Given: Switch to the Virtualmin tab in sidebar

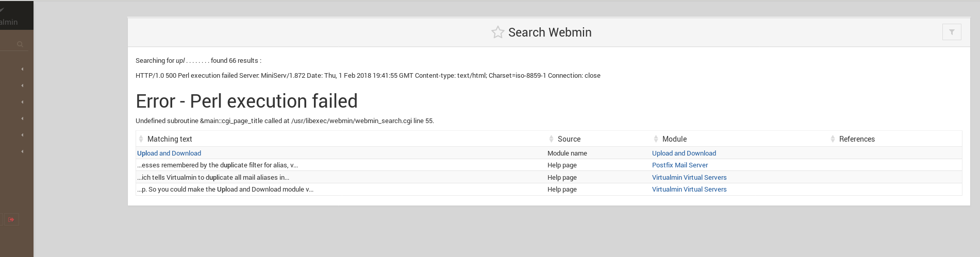Looking at the screenshot, I should (9, 15).
